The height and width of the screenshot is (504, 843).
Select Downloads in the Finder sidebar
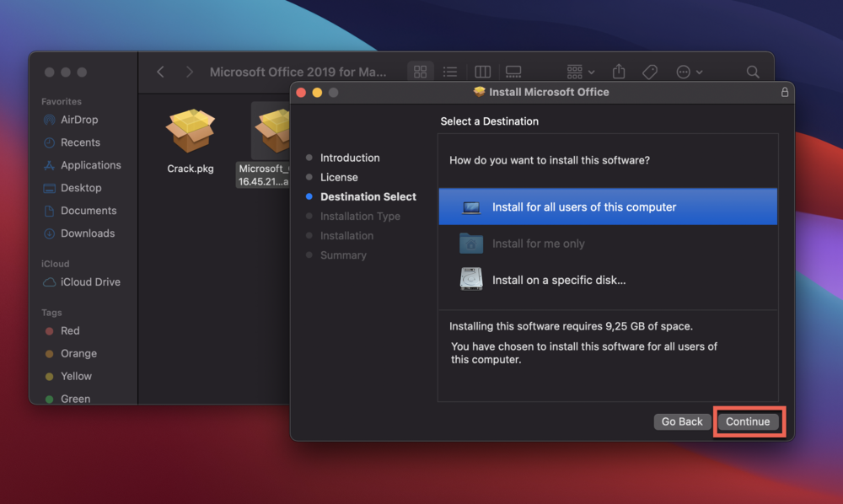click(x=88, y=233)
